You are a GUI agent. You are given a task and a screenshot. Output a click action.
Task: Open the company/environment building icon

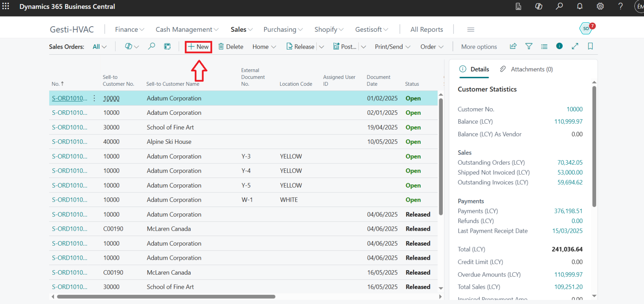click(518, 6)
